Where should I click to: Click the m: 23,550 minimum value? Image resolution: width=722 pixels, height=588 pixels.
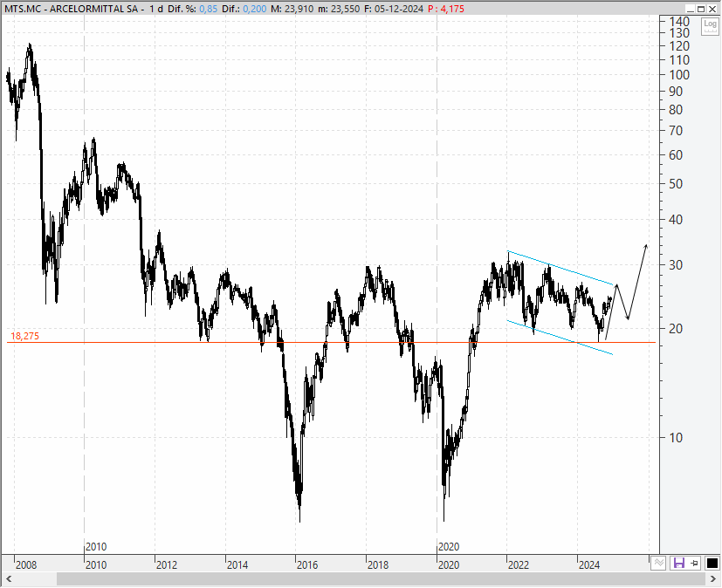point(339,9)
